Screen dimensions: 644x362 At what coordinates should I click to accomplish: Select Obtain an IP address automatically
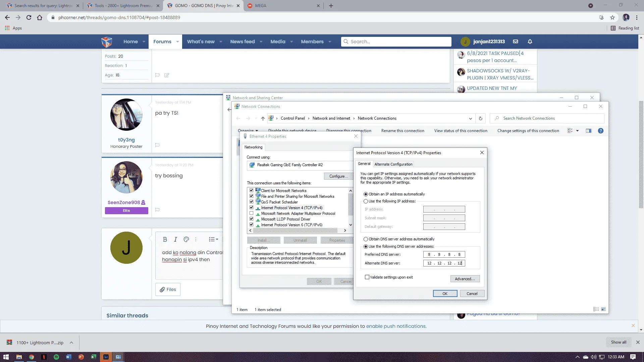pos(366,194)
